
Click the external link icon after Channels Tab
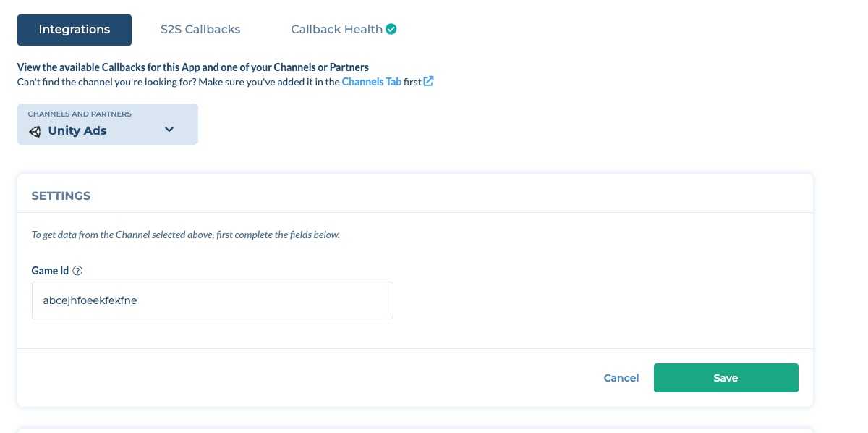tap(428, 81)
